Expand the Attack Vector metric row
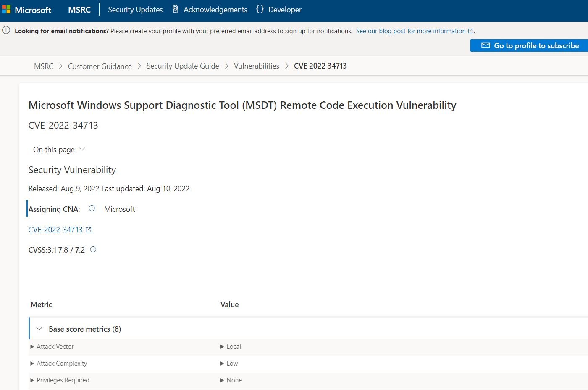588x390 pixels. pyautogui.click(x=52, y=347)
